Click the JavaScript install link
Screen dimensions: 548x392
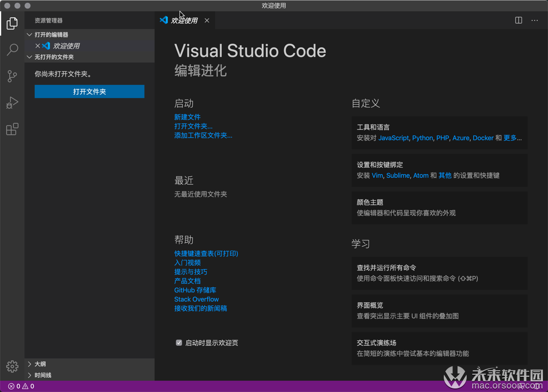tap(393, 138)
